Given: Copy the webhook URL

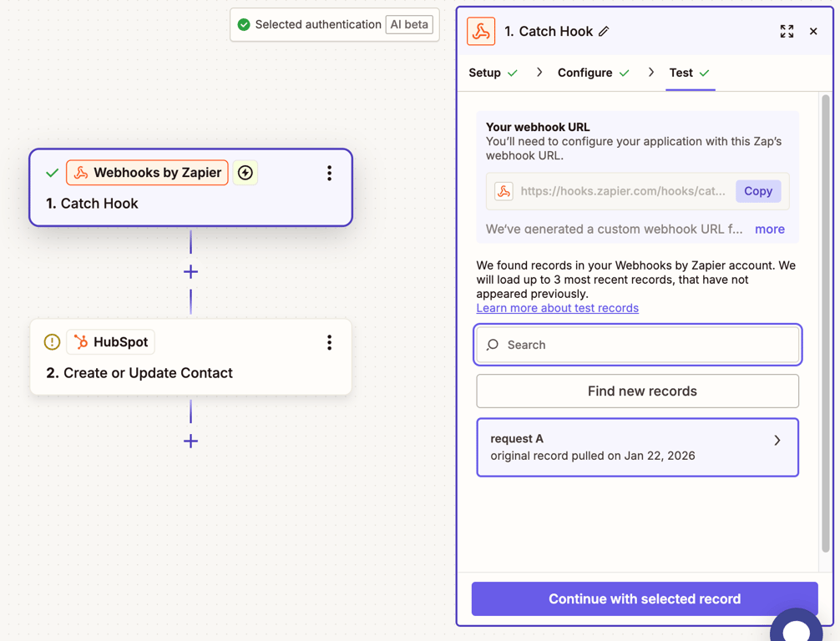Looking at the screenshot, I should [757, 191].
